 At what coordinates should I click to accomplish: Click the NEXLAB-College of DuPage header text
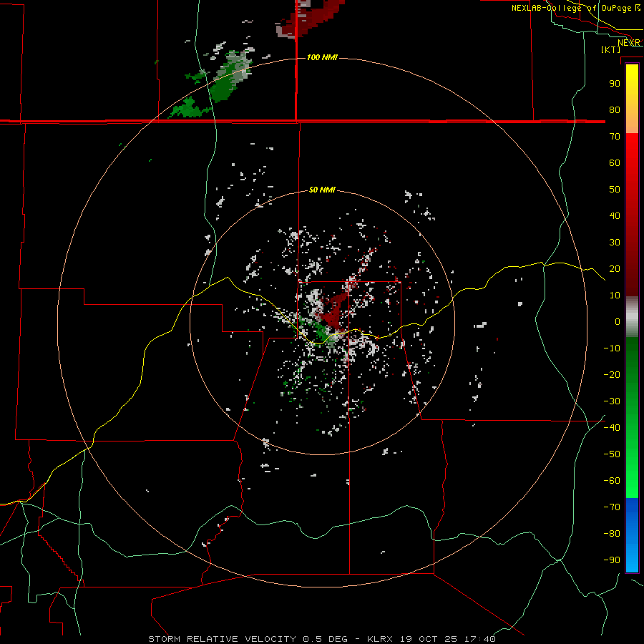571,8
